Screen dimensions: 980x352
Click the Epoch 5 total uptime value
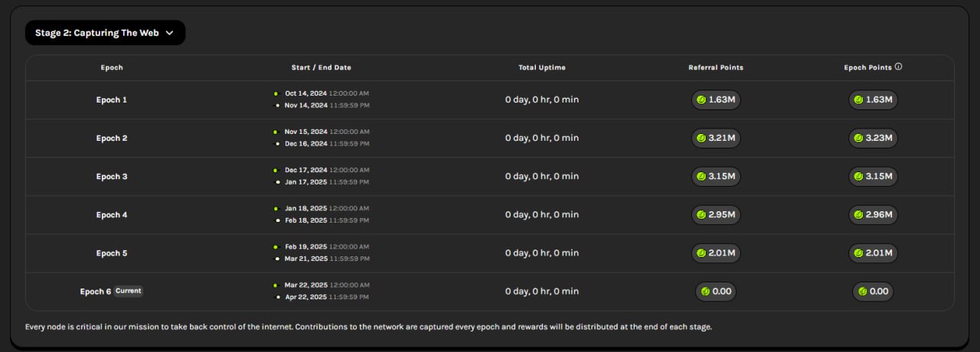pos(542,253)
